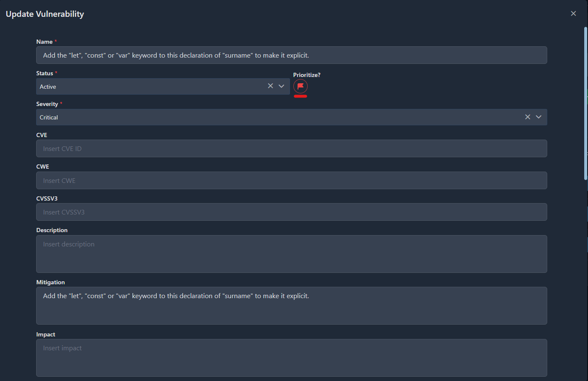Click the clear icon on the Status field
588x381 pixels.
270,86
